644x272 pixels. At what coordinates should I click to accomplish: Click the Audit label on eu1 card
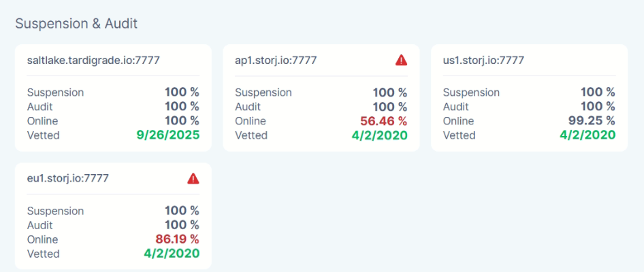pyautogui.click(x=40, y=225)
